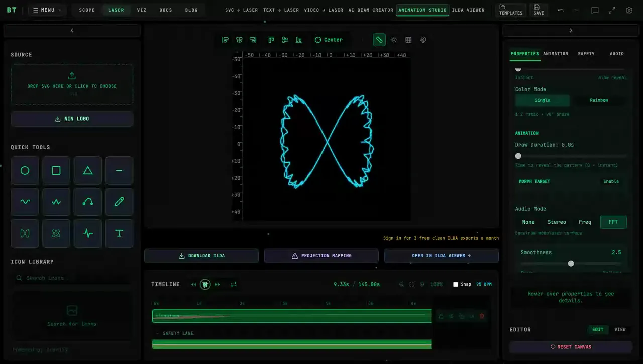Open the ANIMATION tab in properties panel

tap(556, 54)
